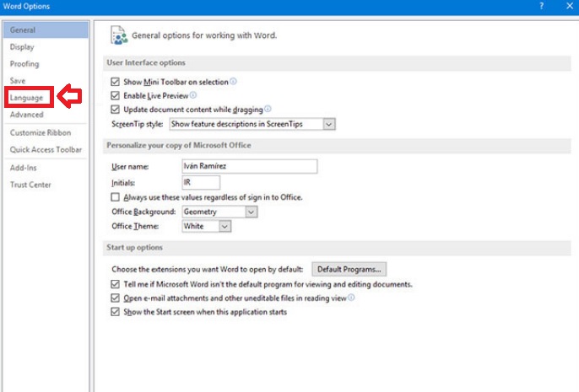Click the info icon next to Live Preview

pyautogui.click(x=192, y=95)
